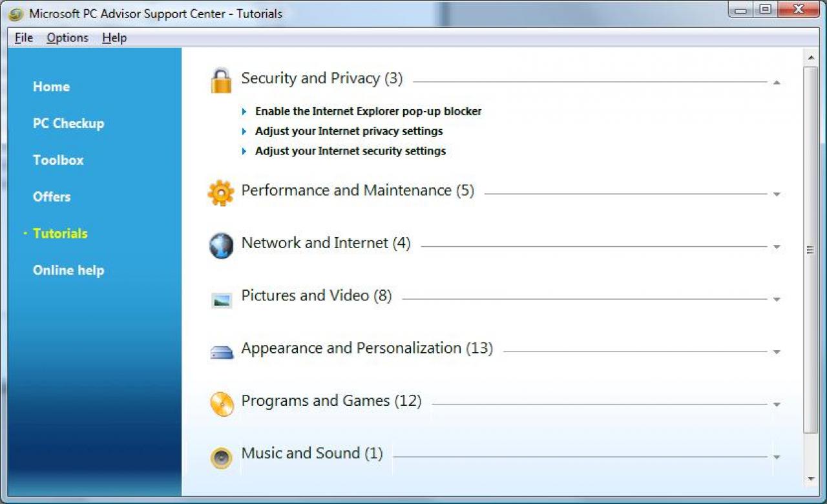Viewport: 827px width, 504px height.
Task: Open the Help menu
Action: (114, 37)
